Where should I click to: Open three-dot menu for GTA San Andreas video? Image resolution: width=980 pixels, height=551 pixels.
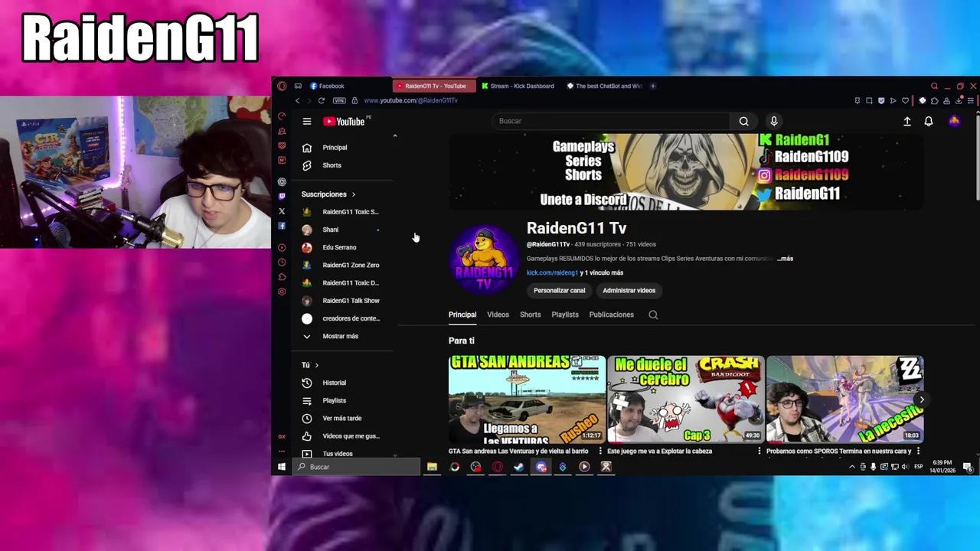[x=601, y=451]
